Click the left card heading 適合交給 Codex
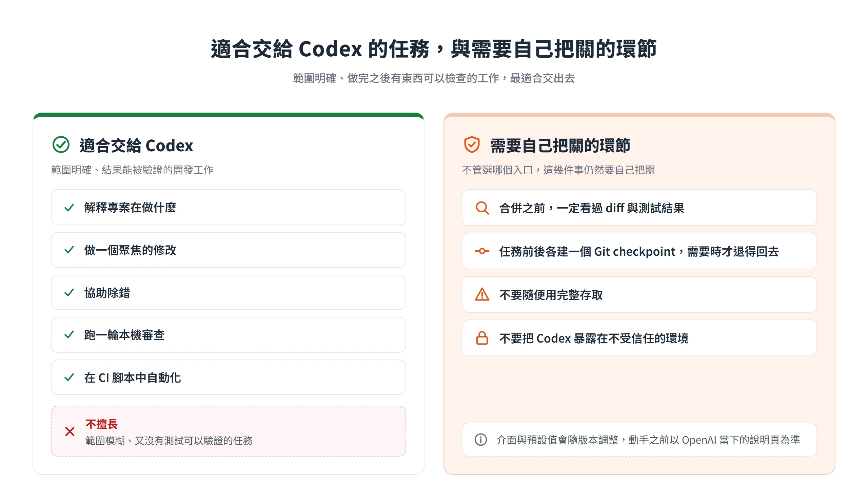The height and width of the screenshot is (483, 868). (136, 146)
